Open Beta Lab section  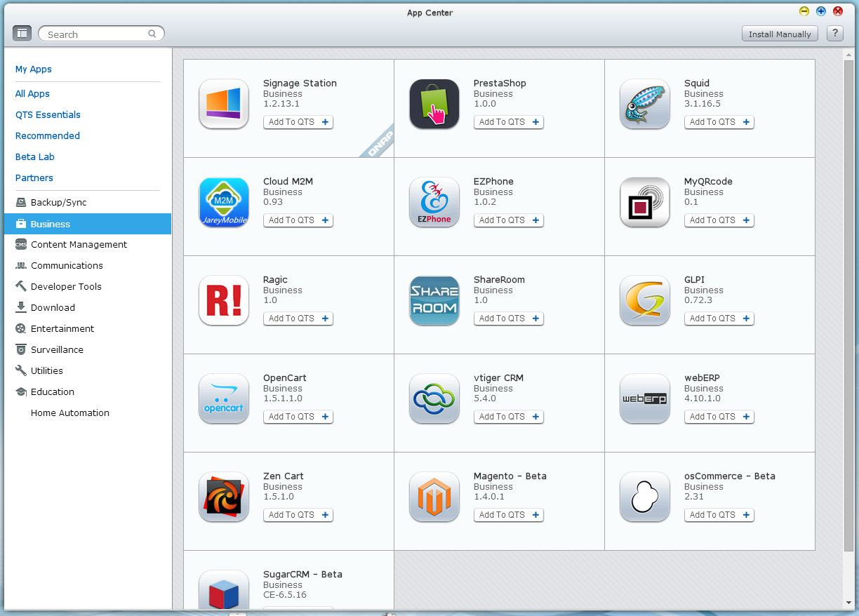35,156
